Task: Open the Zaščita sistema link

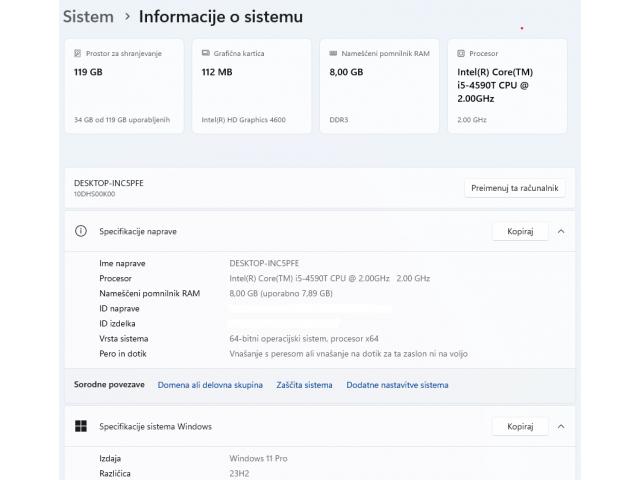Action: pos(304,385)
